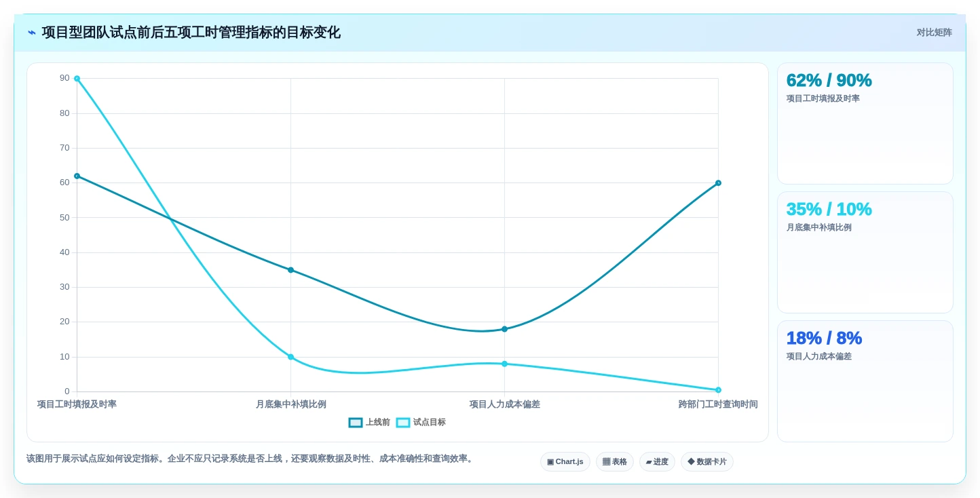
Task: Click 上线前 data point at 18
Action: (504, 329)
